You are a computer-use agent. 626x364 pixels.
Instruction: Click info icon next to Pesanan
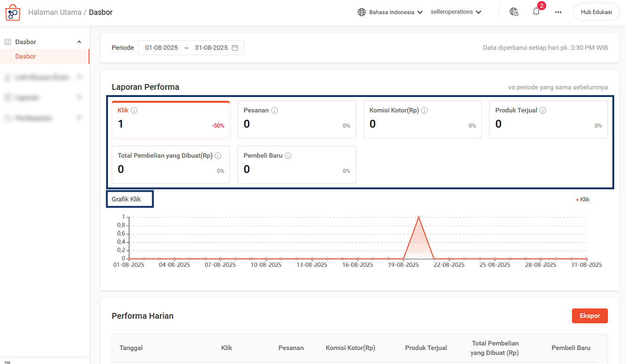[274, 110]
